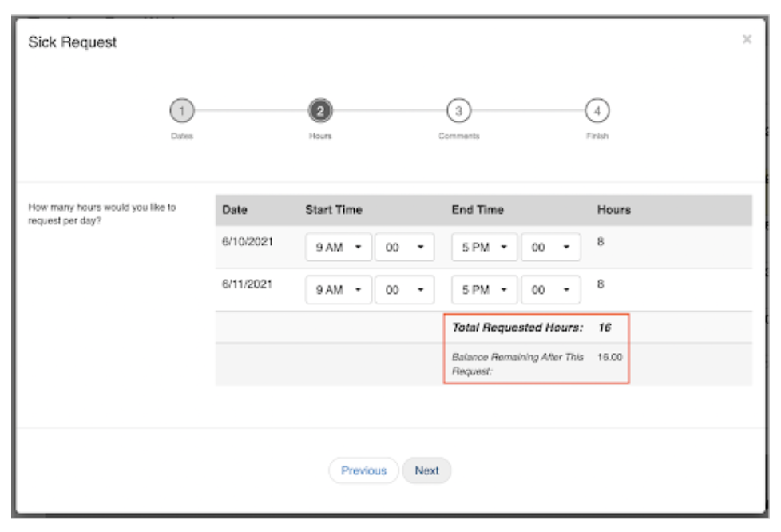
Task: Expand end hour dropdown for 6/11/2021
Action: click(484, 291)
